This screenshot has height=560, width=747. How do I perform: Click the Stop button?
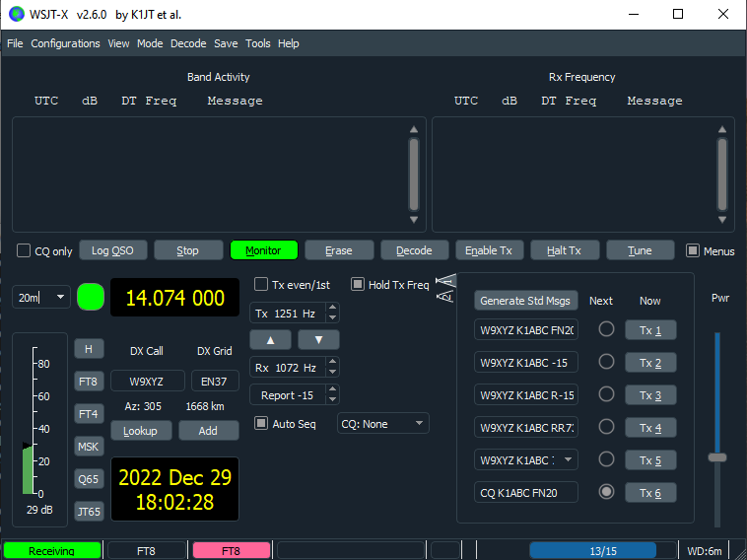[x=187, y=250]
